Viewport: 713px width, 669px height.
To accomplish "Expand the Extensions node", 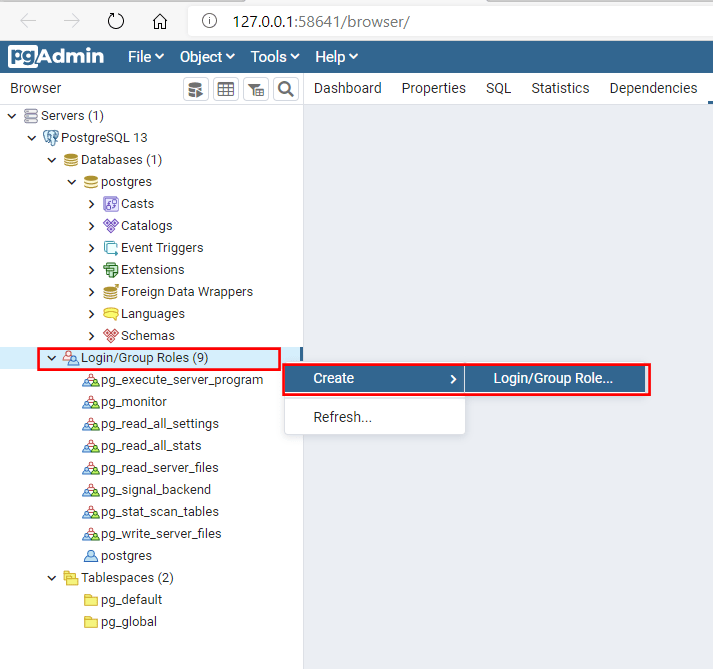I will [x=91, y=270].
